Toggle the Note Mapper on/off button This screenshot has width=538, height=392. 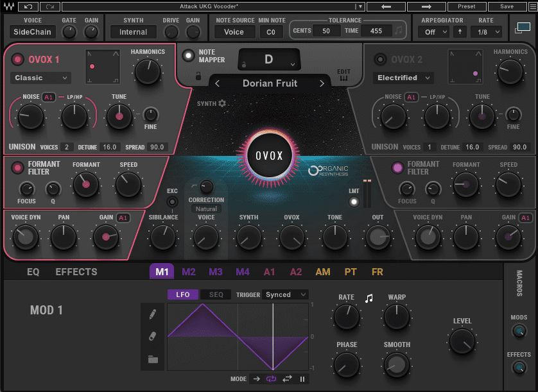tap(188, 56)
